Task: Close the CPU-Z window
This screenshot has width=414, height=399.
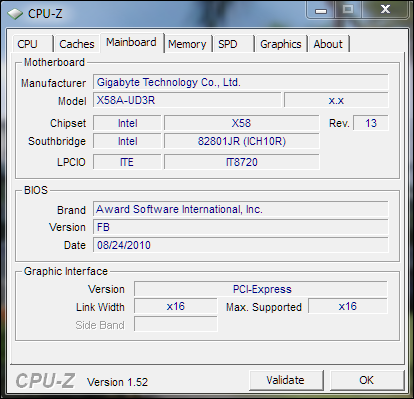Action: click(x=385, y=10)
